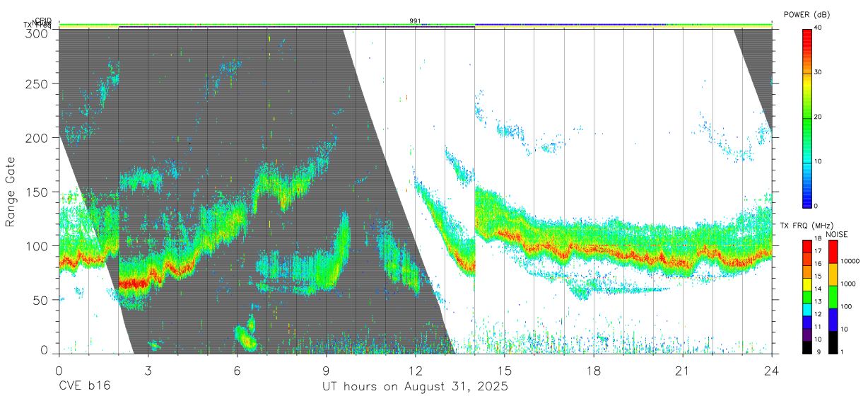Click the 10 label on POWER scale
This screenshot has width=868, height=401.
[x=818, y=161]
